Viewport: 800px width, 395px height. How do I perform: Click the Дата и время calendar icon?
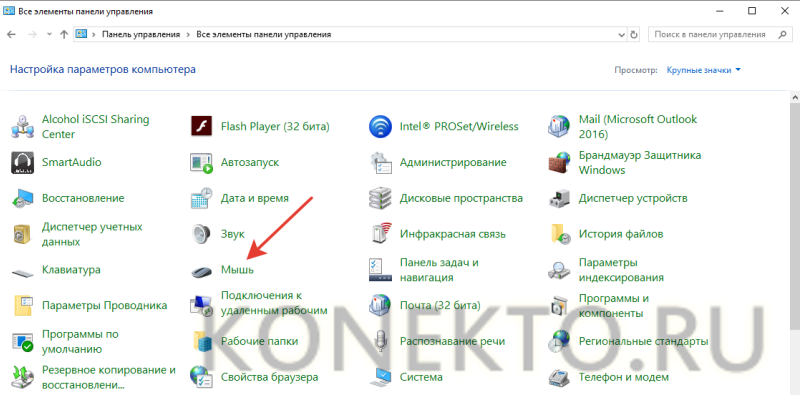(x=201, y=198)
